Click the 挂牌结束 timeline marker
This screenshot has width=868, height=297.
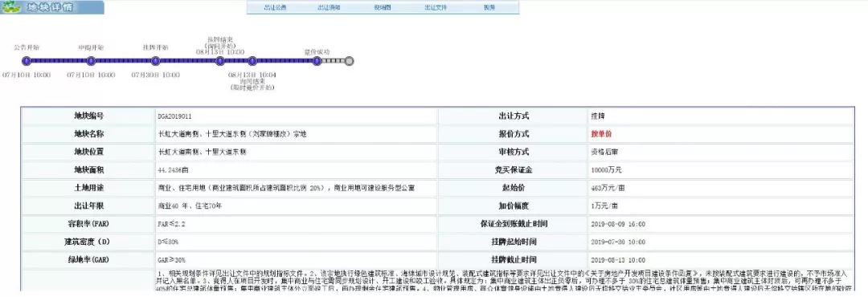pyautogui.click(x=219, y=61)
